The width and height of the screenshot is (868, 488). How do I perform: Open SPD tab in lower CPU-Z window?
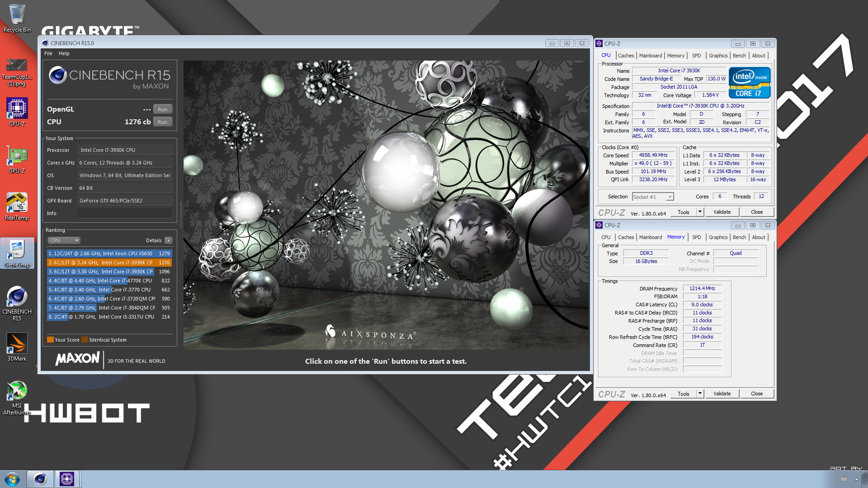pos(697,237)
